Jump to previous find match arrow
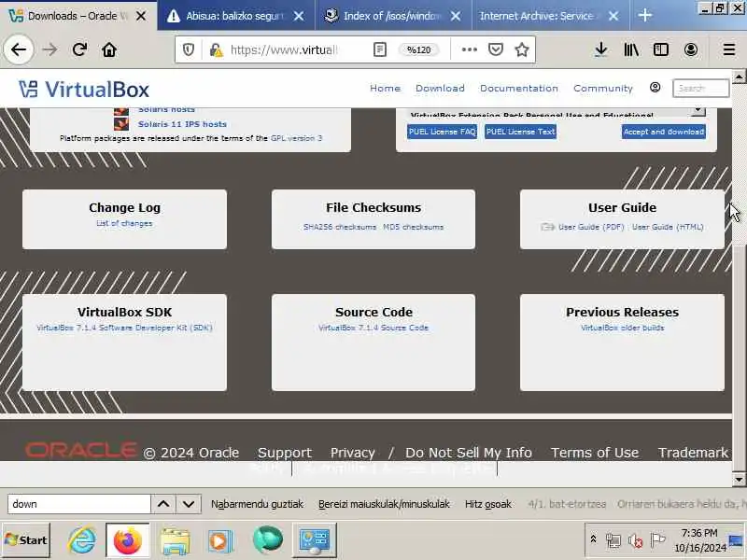The width and height of the screenshot is (747, 560). point(163,504)
